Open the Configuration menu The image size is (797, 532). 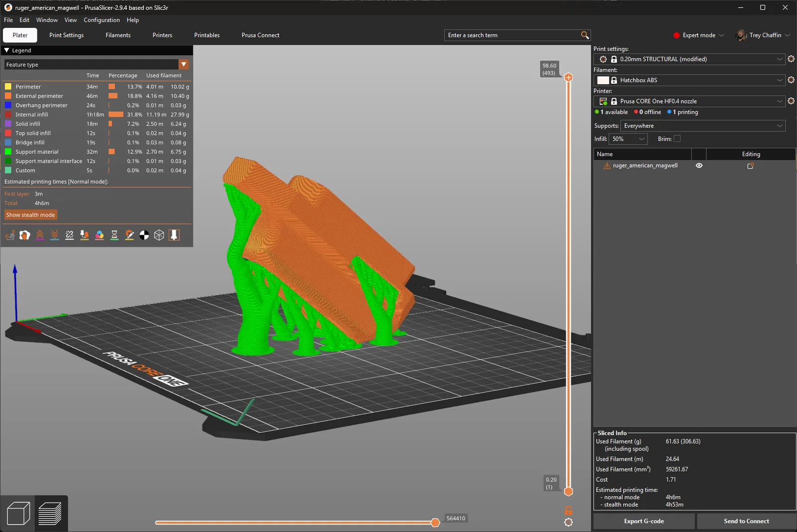pyautogui.click(x=102, y=20)
